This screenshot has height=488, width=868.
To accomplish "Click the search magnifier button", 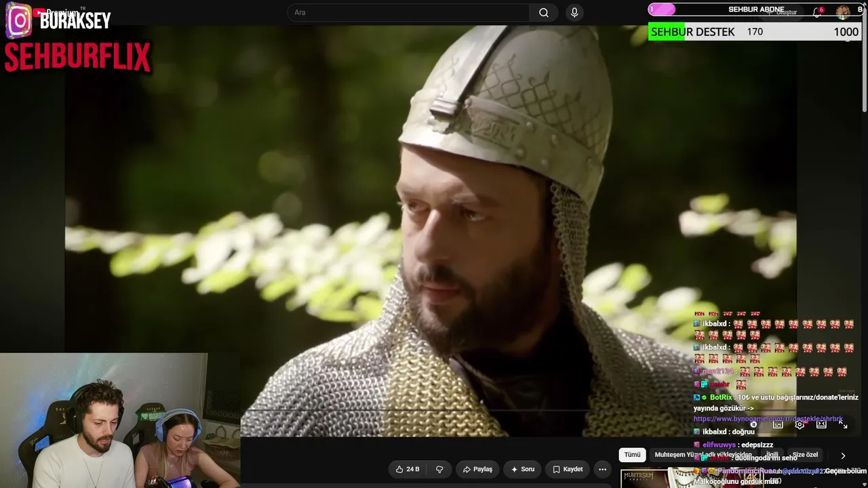I will [544, 13].
